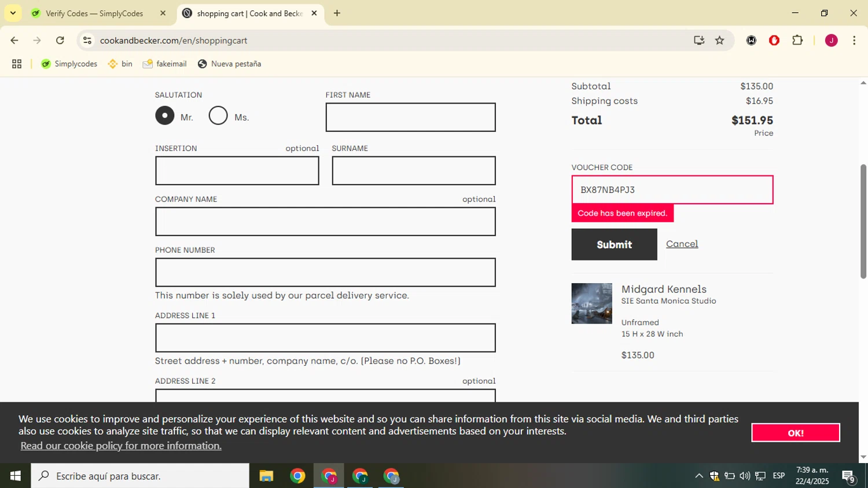868x488 pixels.
Task: Focus the Address Line 2 field
Action: click(x=325, y=395)
